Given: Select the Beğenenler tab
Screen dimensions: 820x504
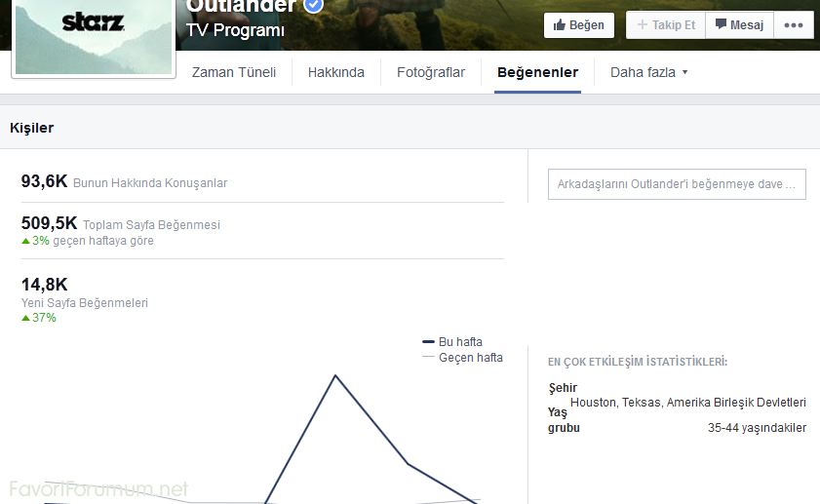Looking at the screenshot, I should pos(537,72).
